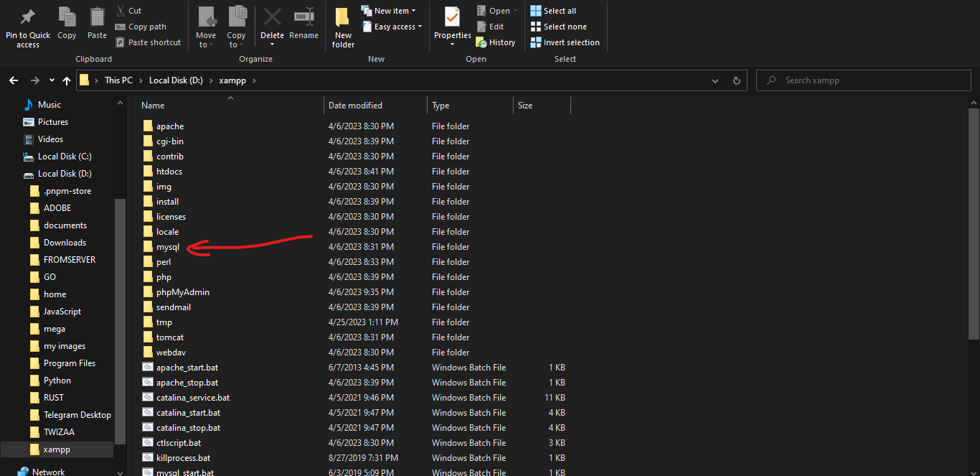Go forward with the forward arrow

pos(35,80)
